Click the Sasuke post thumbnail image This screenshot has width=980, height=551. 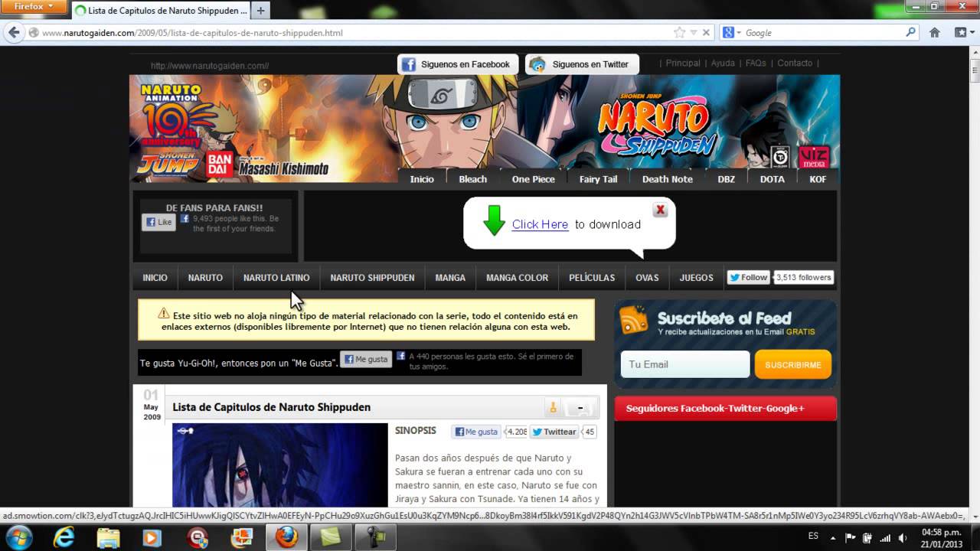click(280, 465)
